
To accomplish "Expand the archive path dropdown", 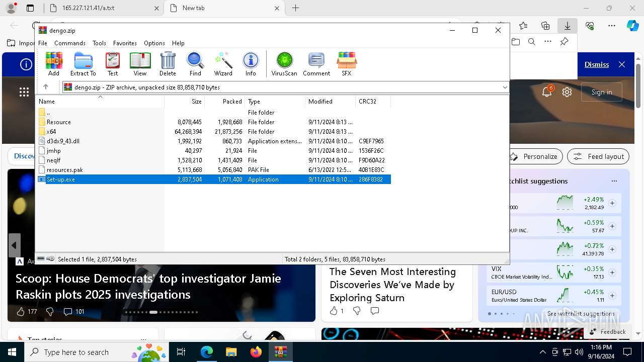I will click(505, 87).
